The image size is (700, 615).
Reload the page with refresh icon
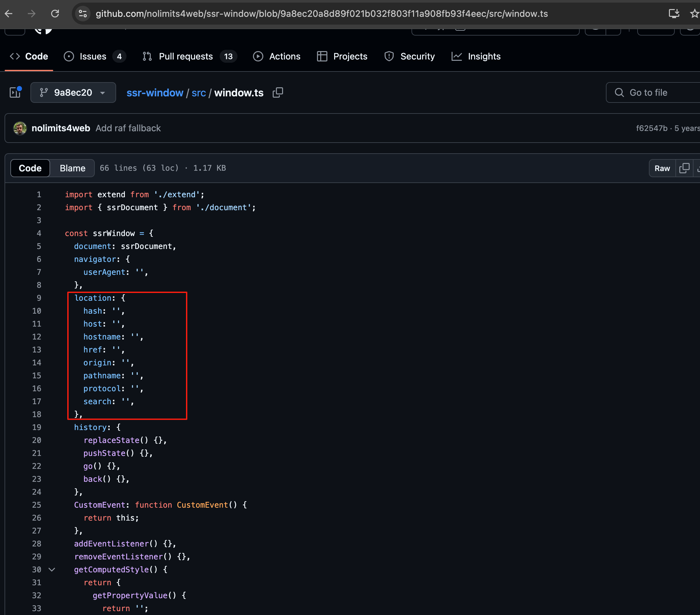coord(55,14)
